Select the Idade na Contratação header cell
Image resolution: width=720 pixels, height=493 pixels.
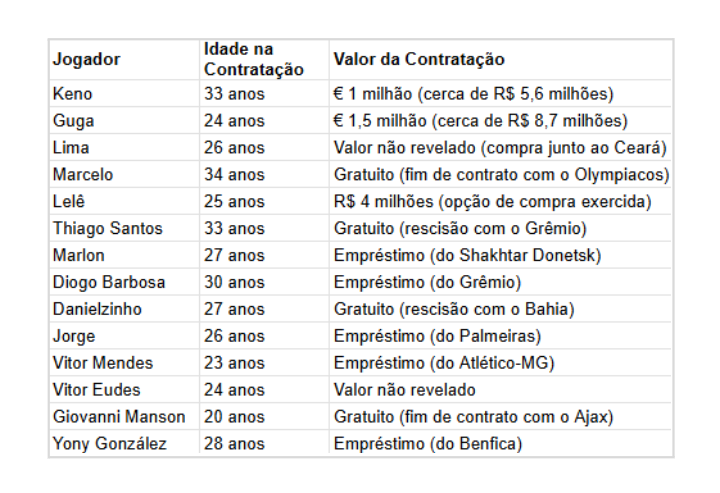pos(264,60)
